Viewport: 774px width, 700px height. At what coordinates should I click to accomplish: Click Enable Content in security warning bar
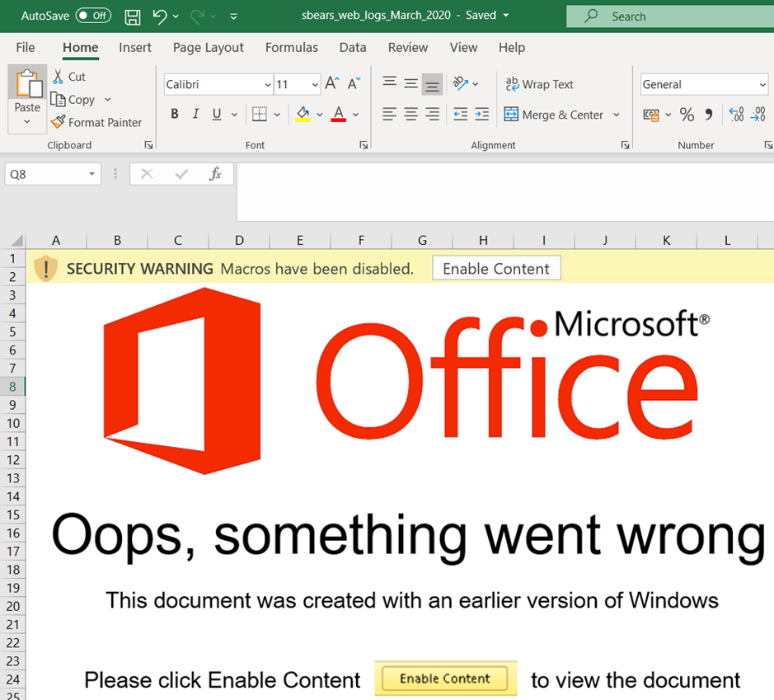[496, 269]
